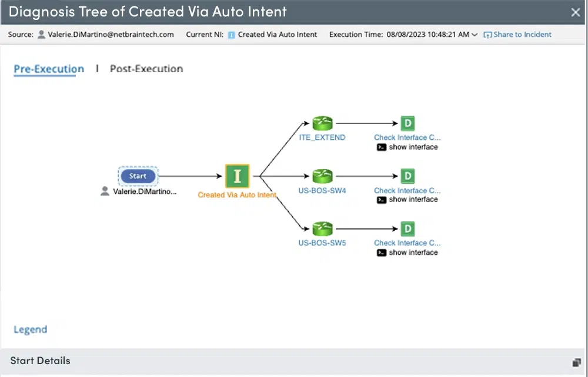Select the Created Via Auto Intent node icon
Image resolution: width=588 pixels, height=377 pixels.
click(237, 176)
